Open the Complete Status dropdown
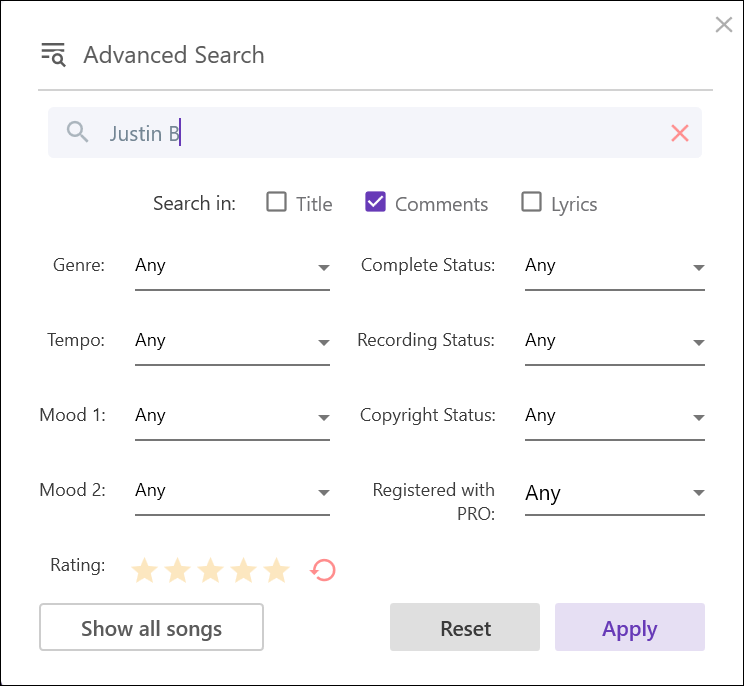This screenshot has height=686, width=744. [x=614, y=267]
